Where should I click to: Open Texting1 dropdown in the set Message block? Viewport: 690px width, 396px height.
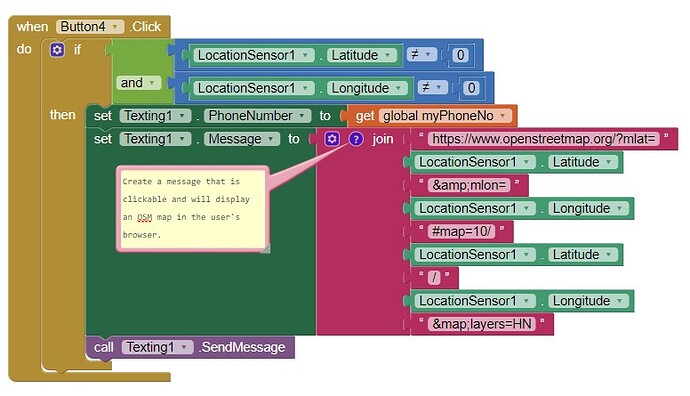pos(155,139)
